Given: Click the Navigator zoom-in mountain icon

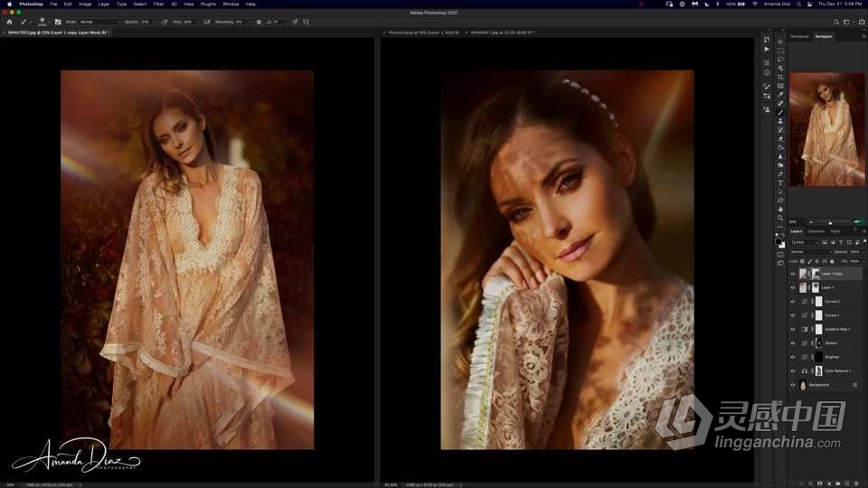Looking at the screenshot, I should tap(859, 222).
